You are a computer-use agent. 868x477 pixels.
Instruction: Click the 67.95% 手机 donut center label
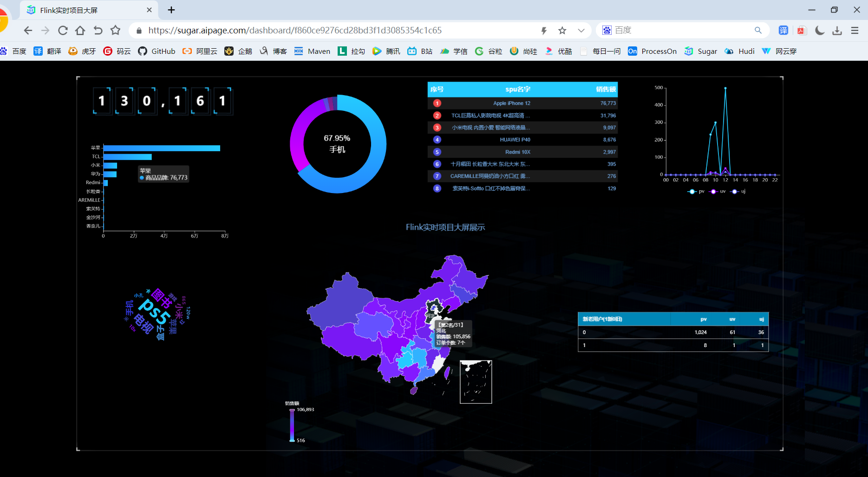337,144
